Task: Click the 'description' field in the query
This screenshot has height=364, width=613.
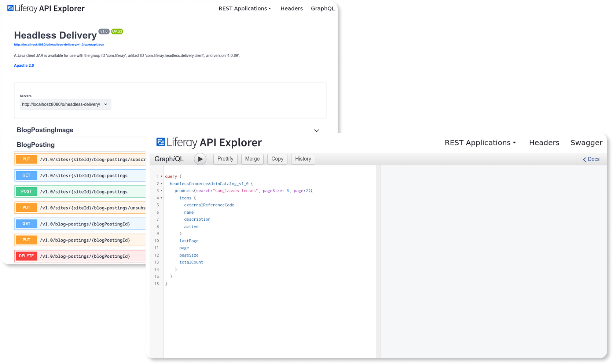Action: 197,220
